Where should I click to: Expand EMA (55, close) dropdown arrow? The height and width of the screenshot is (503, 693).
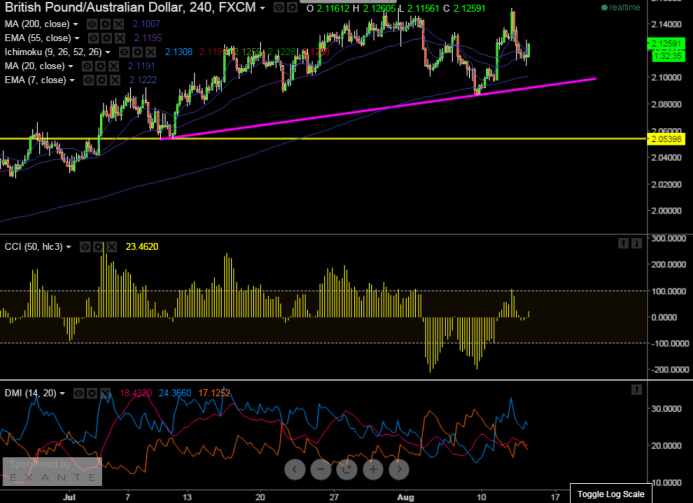click(77, 38)
